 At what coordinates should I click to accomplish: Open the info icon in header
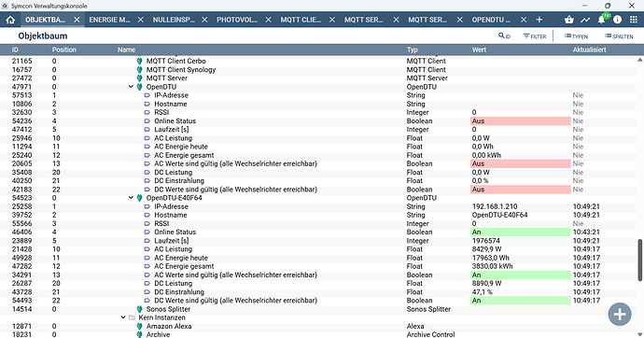[x=617, y=20]
